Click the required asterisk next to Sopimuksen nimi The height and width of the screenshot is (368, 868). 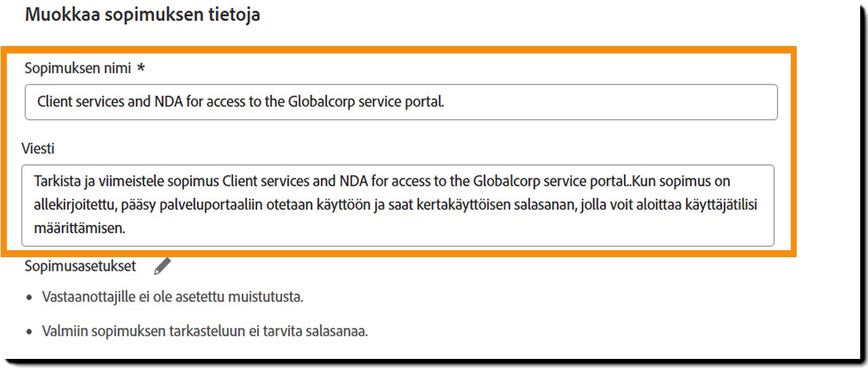tap(141, 68)
